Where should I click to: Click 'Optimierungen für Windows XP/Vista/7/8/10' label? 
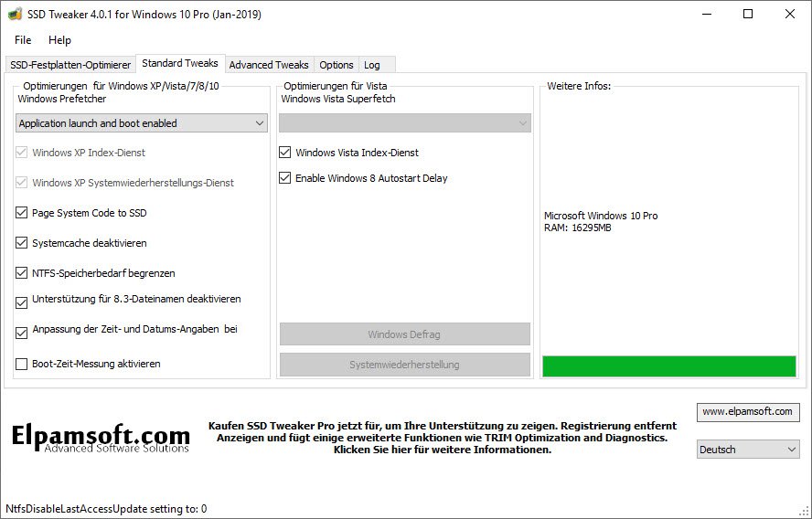[x=121, y=86]
